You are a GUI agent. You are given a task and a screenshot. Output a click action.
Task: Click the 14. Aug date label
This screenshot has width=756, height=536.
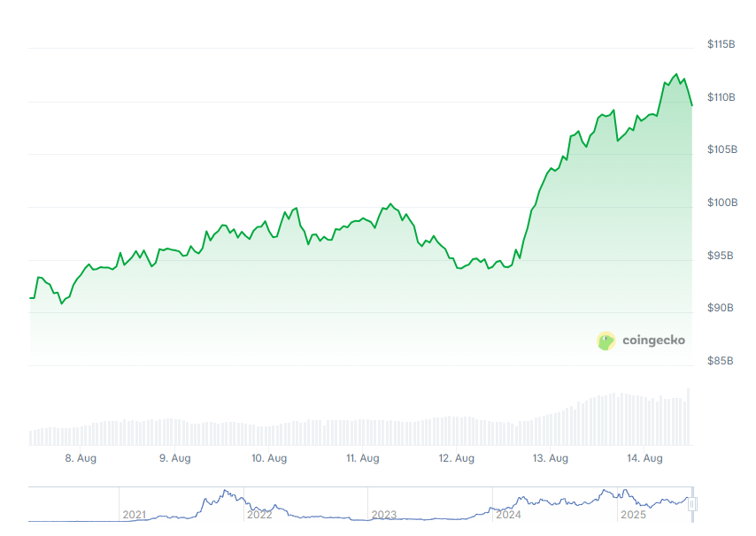644,458
